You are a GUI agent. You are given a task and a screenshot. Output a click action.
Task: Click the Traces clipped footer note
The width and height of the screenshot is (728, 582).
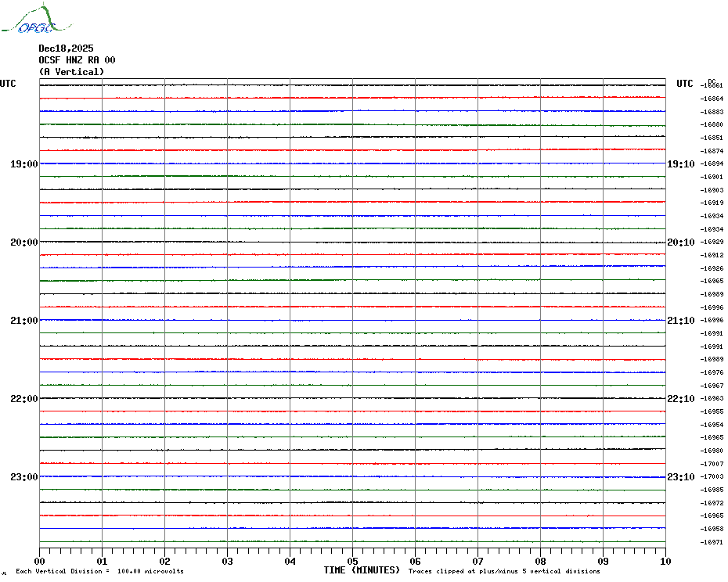[504, 571]
